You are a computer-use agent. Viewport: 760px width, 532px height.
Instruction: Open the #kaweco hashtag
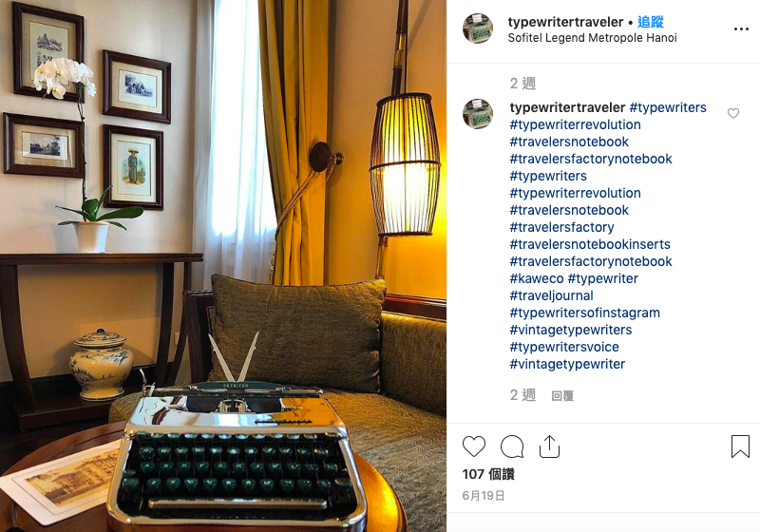tap(537, 278)
